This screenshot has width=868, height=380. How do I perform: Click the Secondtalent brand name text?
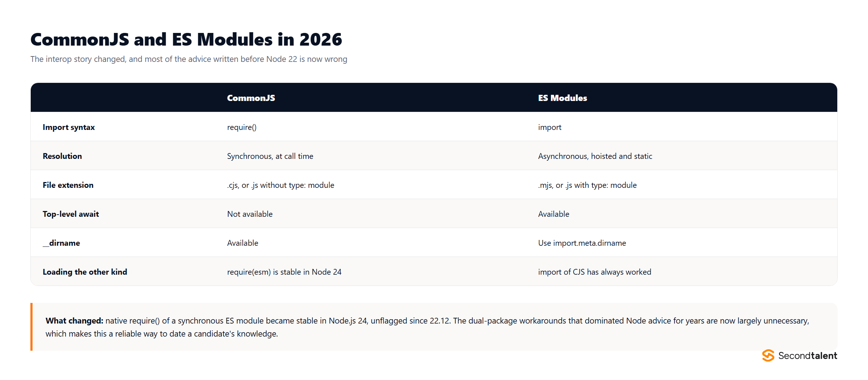pyautogui.click(x=808, y=356)
